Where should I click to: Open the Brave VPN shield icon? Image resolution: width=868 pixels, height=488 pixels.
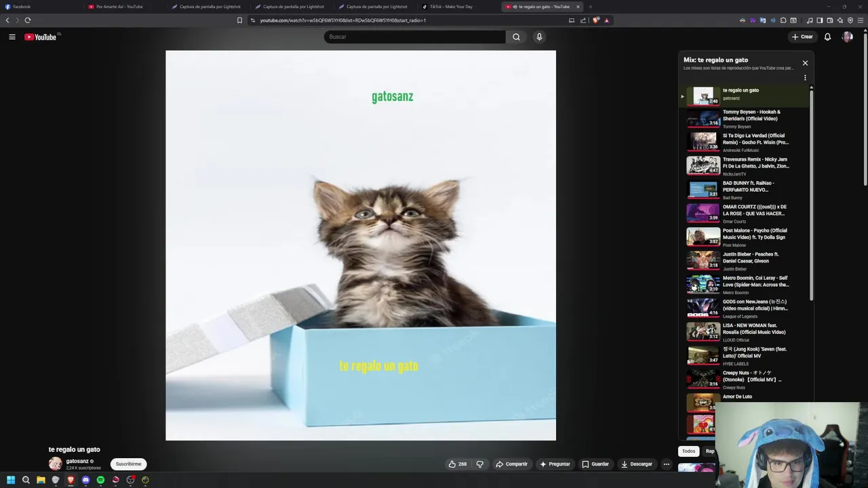coord(850,20)
